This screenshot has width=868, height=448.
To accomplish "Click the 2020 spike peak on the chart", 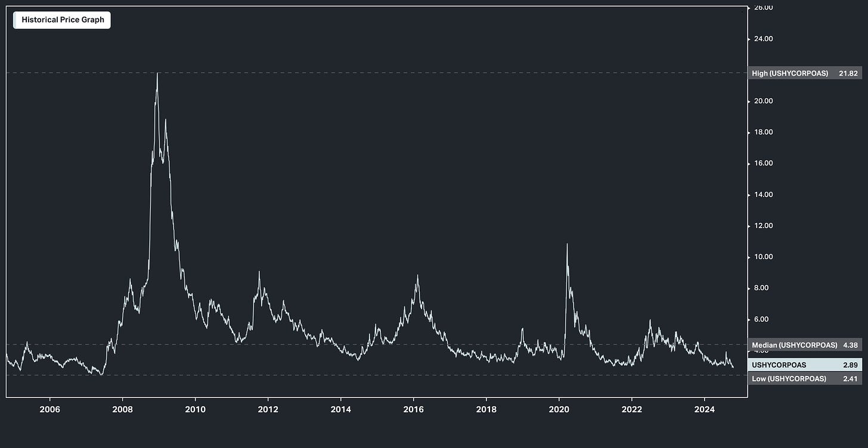I will [x=567, y=244].
